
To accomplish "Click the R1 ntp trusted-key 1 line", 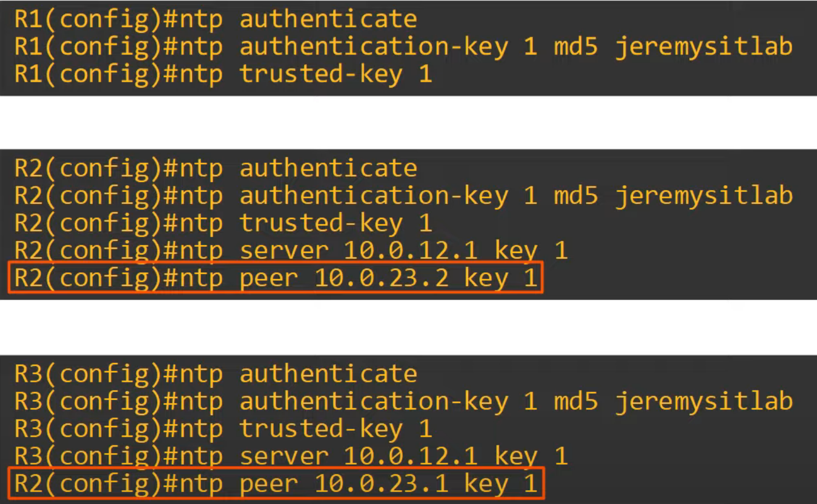I will pyautogui.click(x=223, y=74).
